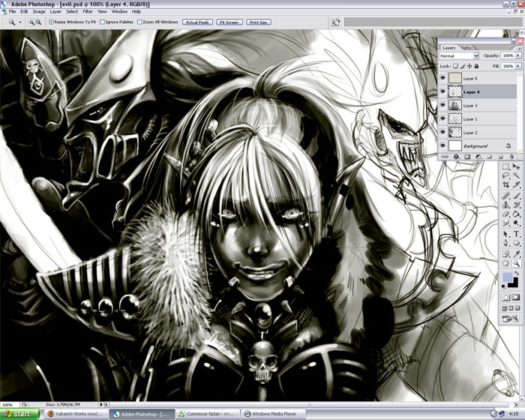Open the file browser toggle icon
The width and height of the screenshot is (525, 420).
[335, 22]
